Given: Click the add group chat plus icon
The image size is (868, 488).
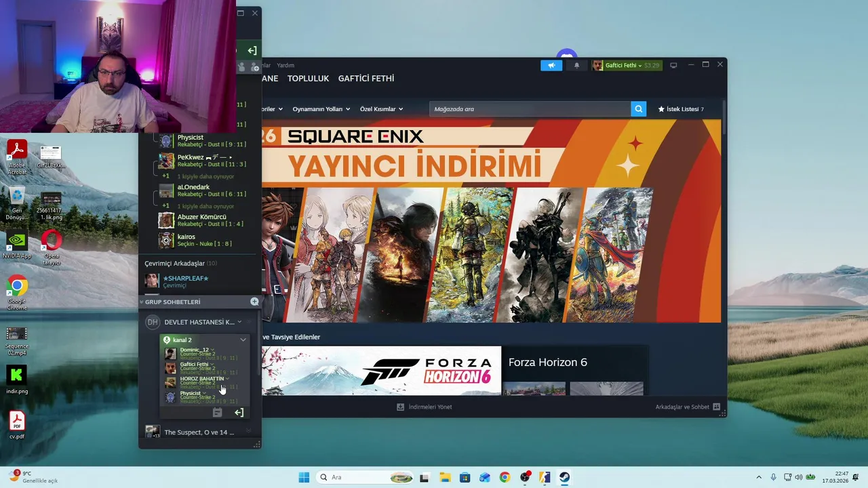Looking at the screenshot, I should [254, 302].
